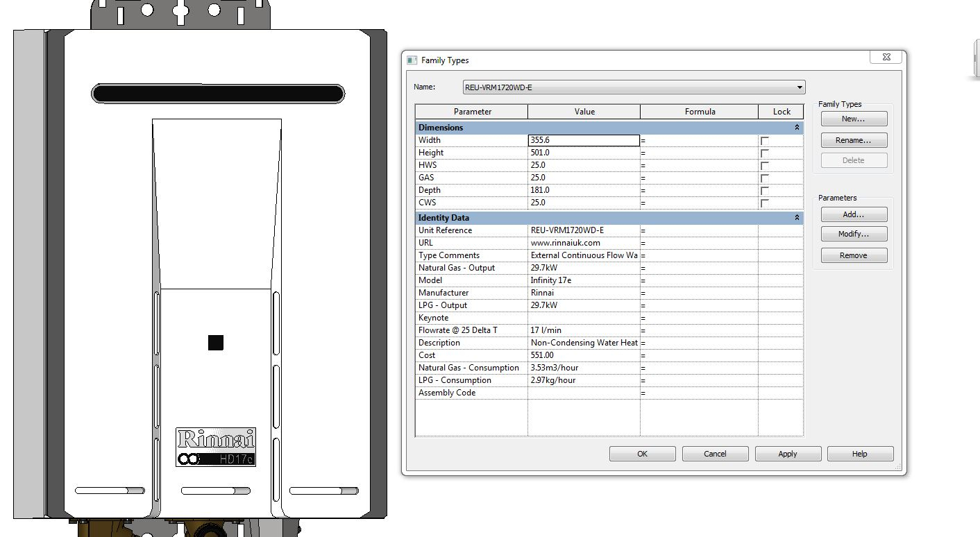Tick the Height lock checkbox
This screenshot has height=537, width=980.
[765, 153]
